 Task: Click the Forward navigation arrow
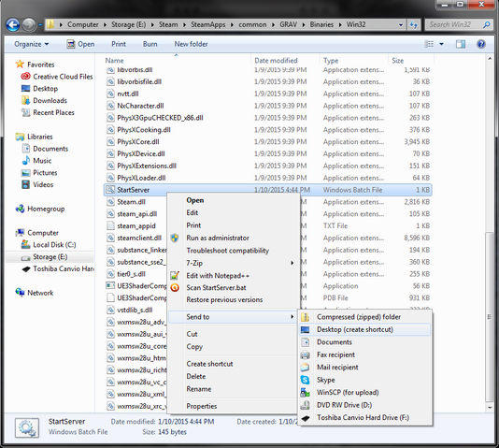click(x=29, y=25)
